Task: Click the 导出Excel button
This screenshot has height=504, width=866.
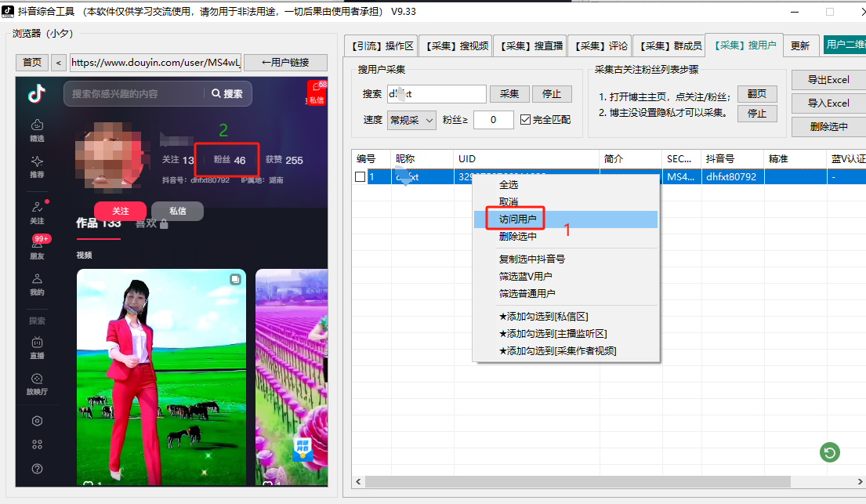Action: point(828,80)
